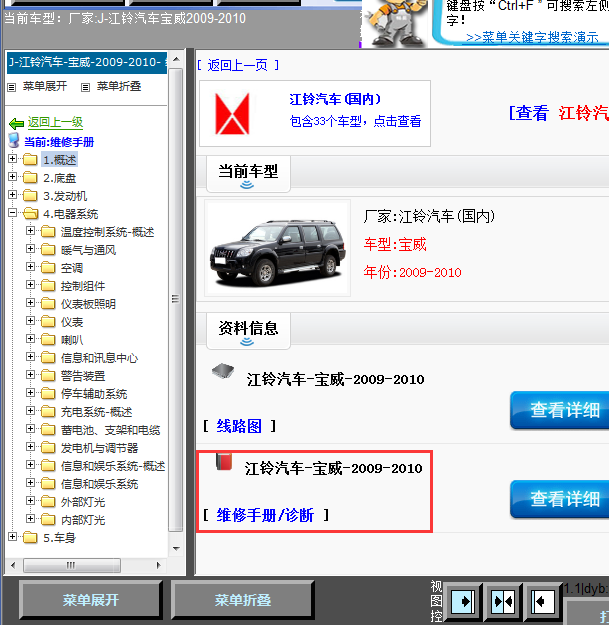Click the red book icon of repair manual entry

[x=224, y=461]
